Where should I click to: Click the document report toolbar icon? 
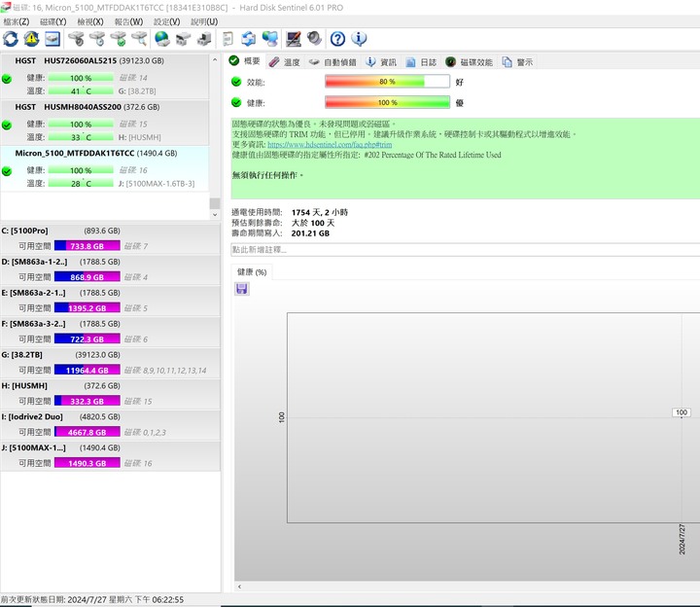(227, 39)
